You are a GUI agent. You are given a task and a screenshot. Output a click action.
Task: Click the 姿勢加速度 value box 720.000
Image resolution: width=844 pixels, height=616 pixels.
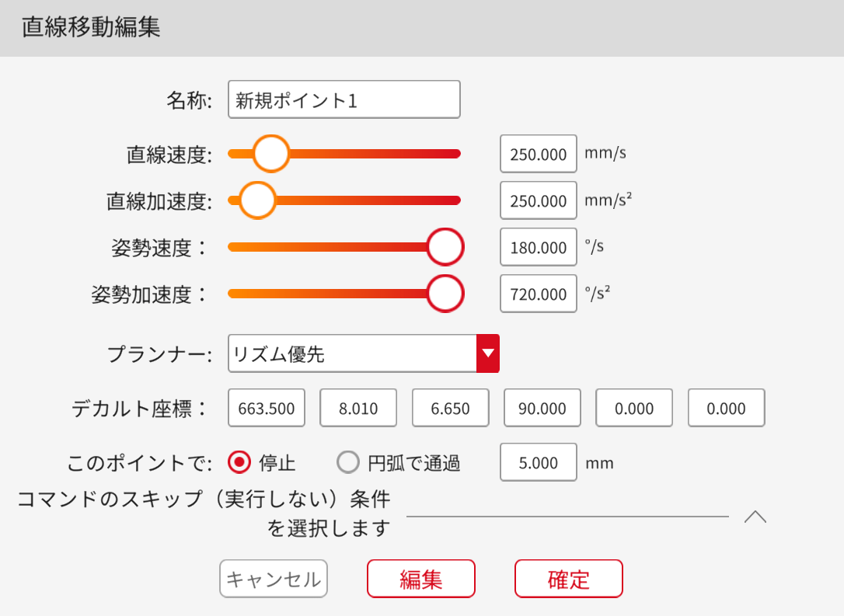538,294
